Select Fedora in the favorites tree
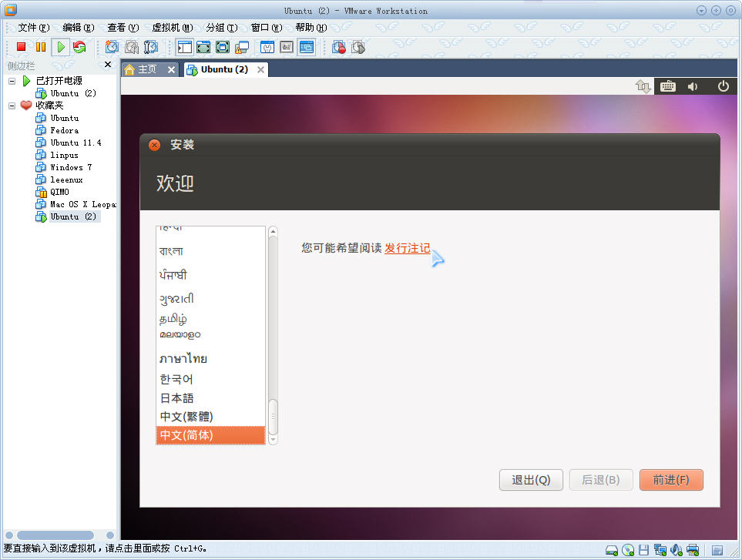 click(65, 130)
